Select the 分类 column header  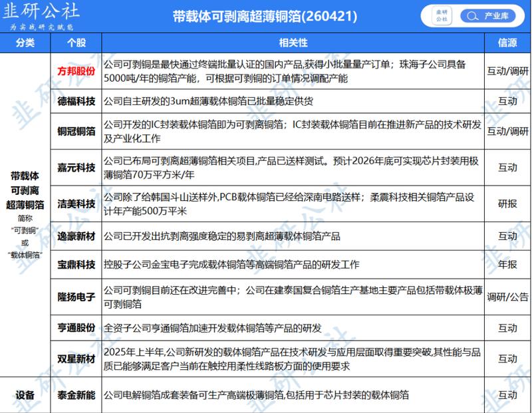click(x=25, y=43)
